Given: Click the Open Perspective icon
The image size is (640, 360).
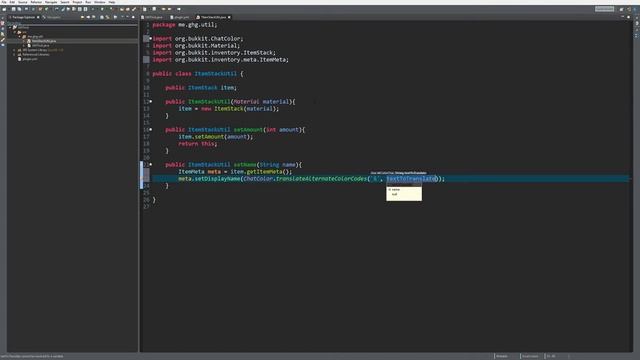Looking at the screenshot, I should click(x=621, y=9).
